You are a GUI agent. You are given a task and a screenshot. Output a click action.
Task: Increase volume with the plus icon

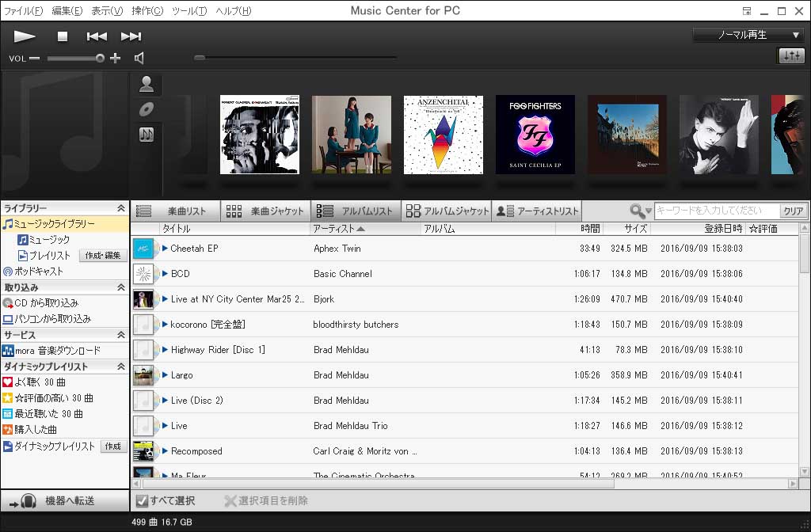click(x=116, y=58)
